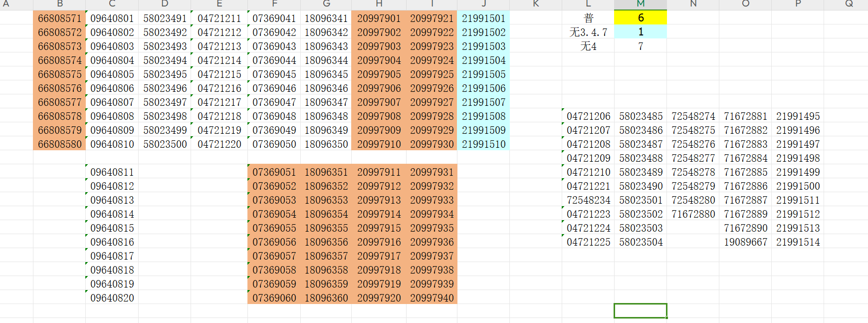Select the cyan cell 21991510

483,144
